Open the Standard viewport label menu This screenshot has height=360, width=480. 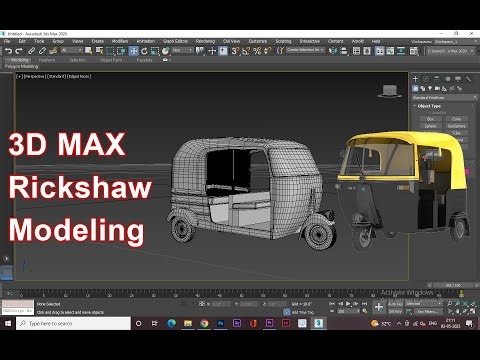[56, 76]
